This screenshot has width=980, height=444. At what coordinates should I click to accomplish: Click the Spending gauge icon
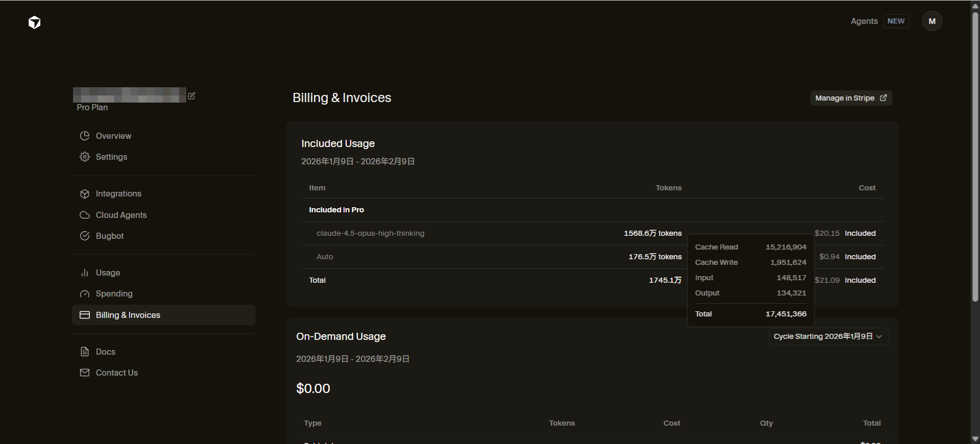coord(85,294)
